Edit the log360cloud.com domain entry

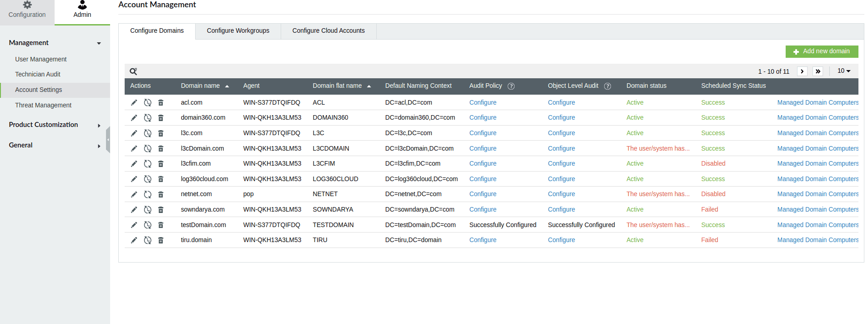134,179
